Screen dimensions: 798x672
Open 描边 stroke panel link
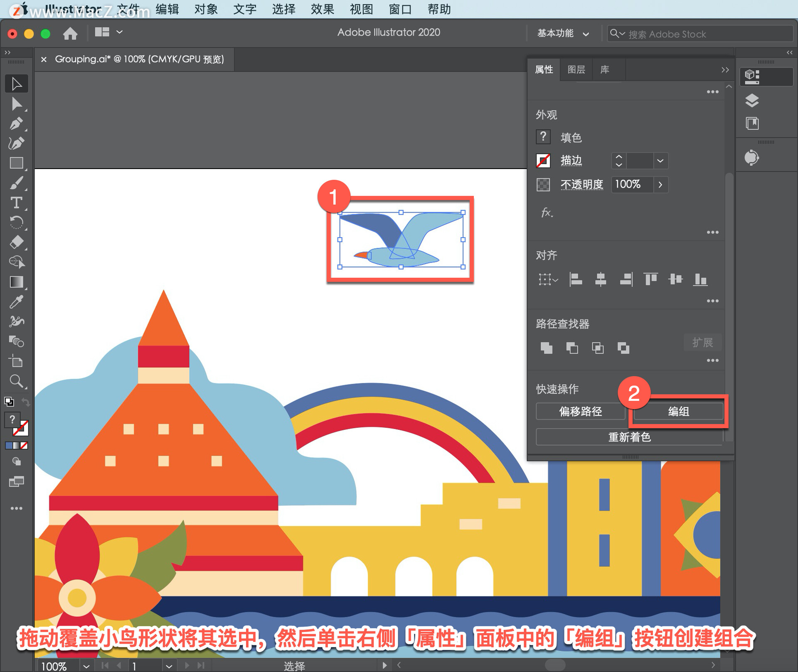571,160
